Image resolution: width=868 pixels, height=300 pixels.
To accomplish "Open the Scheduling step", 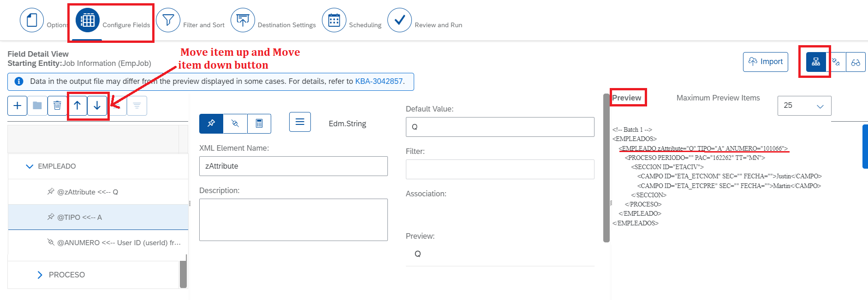I will coord(334,20).
